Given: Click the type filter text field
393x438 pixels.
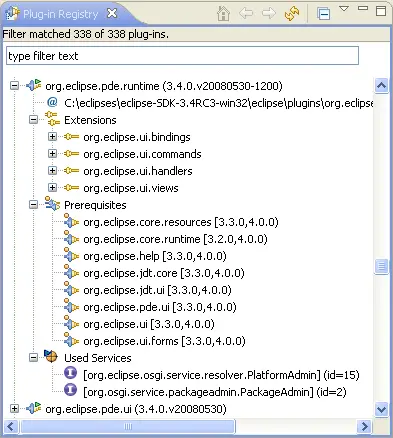Looking at the screenshot, I should (182, 56).
